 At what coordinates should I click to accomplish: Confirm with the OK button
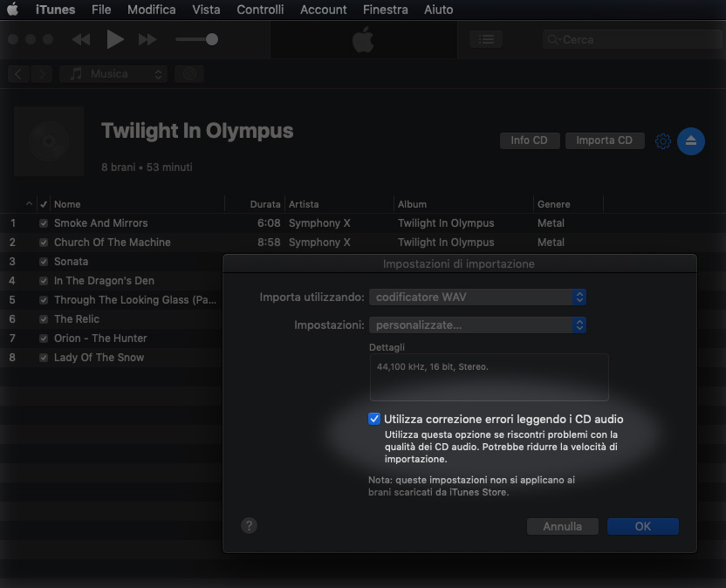[642, 526]
